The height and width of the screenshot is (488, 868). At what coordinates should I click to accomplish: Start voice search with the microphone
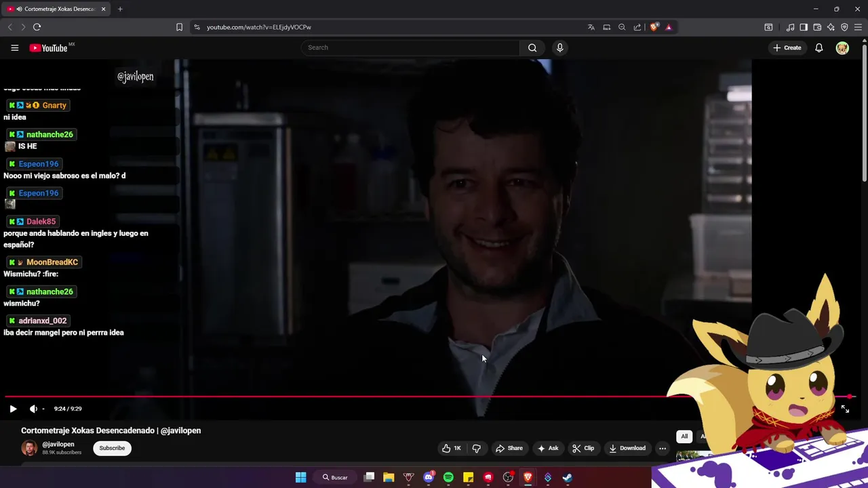[x=559, y=47]
